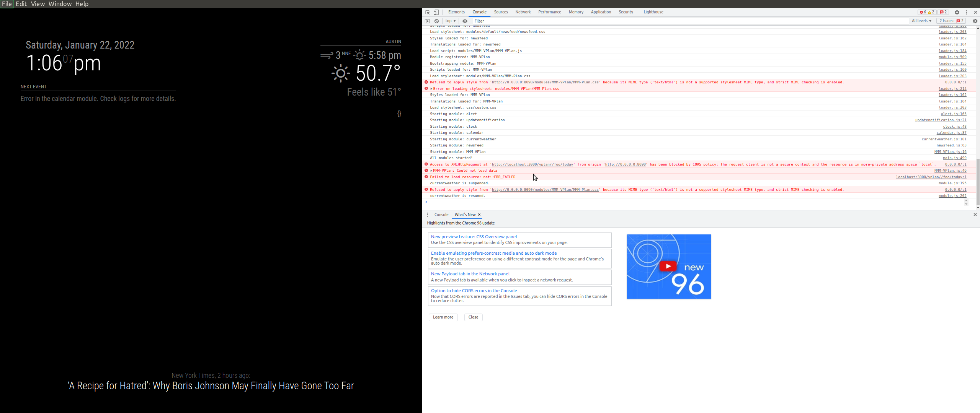The height and width of the screenshot is (413, 980).
Task: Play the Chrome 96 what's new video
Action: [668, 266]
